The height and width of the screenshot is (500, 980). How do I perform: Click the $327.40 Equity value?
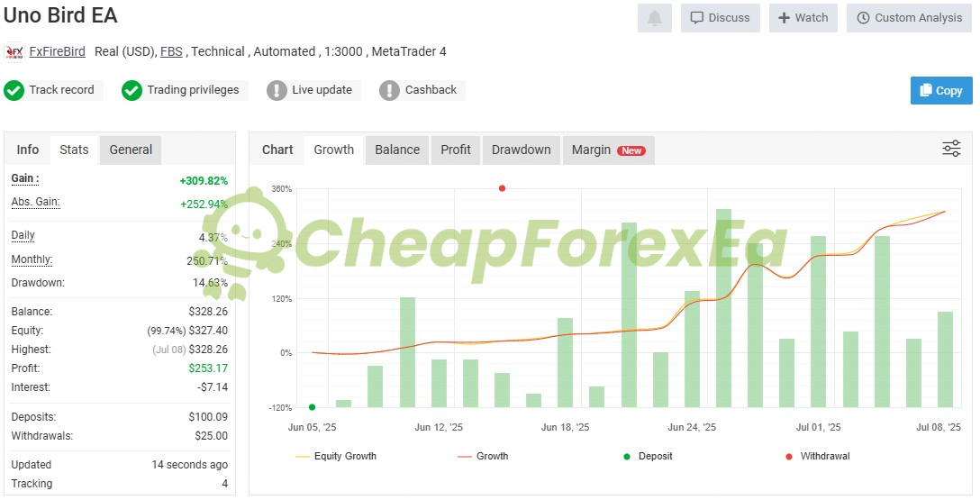(208, 331)
